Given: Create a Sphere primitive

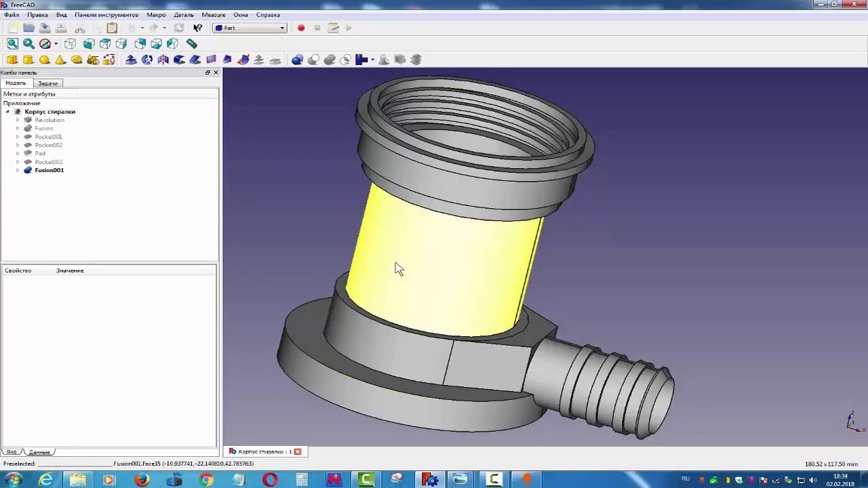Looking at the screenshot, I should pyautogui.click(x=45, y=60).
